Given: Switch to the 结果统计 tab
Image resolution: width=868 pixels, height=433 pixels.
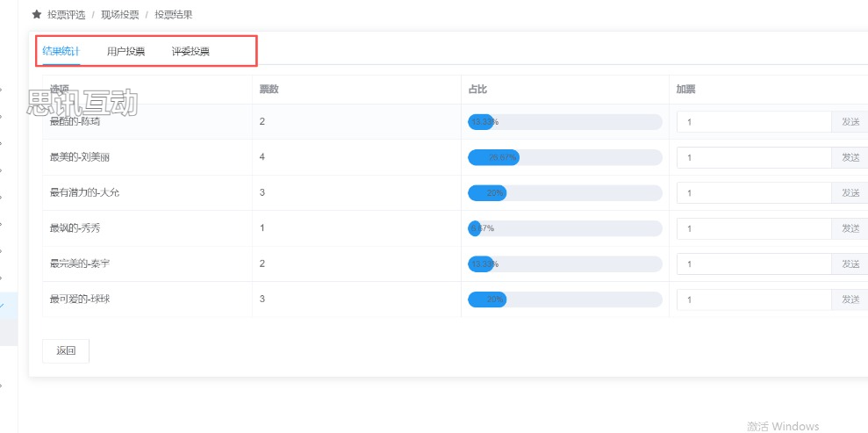Looking at the screenshot, I should [61, 51].
